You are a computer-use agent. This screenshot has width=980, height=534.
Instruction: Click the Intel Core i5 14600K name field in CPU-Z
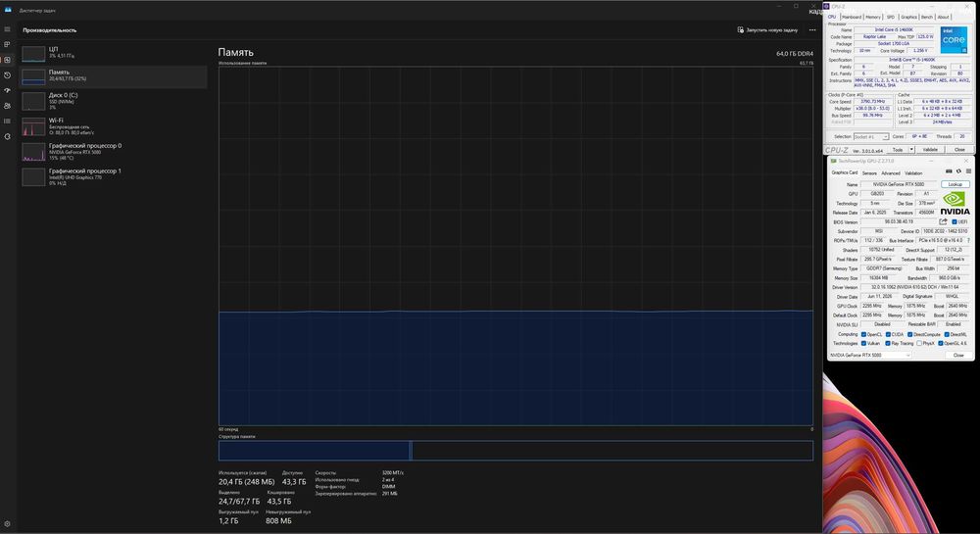[x=896, y=30]
